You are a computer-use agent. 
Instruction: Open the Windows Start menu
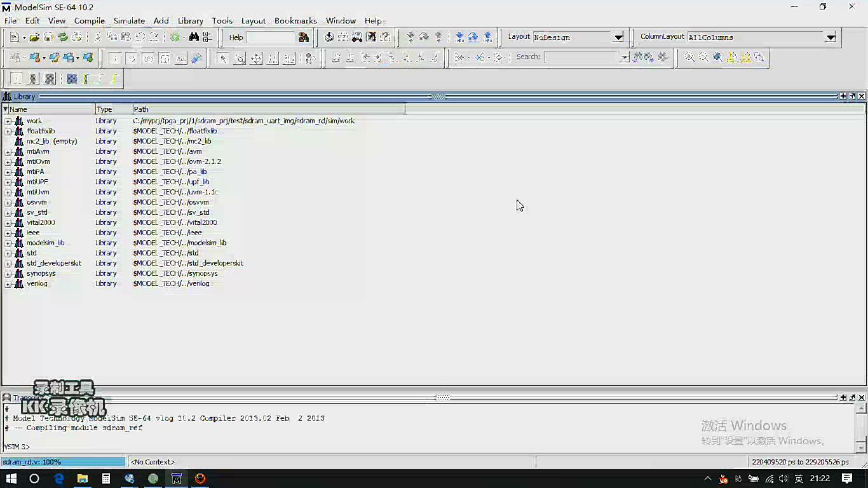pos(11,478)
